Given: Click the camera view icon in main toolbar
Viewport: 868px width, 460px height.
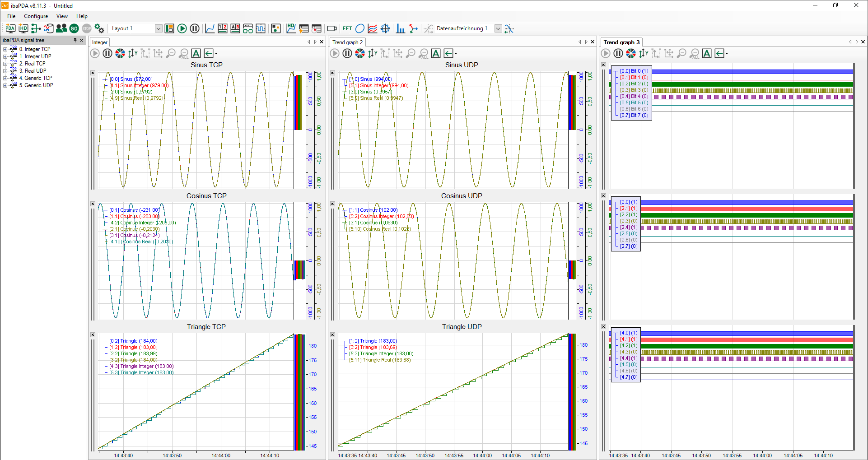Looking at the screenshot, I should [x=332, y=28].
